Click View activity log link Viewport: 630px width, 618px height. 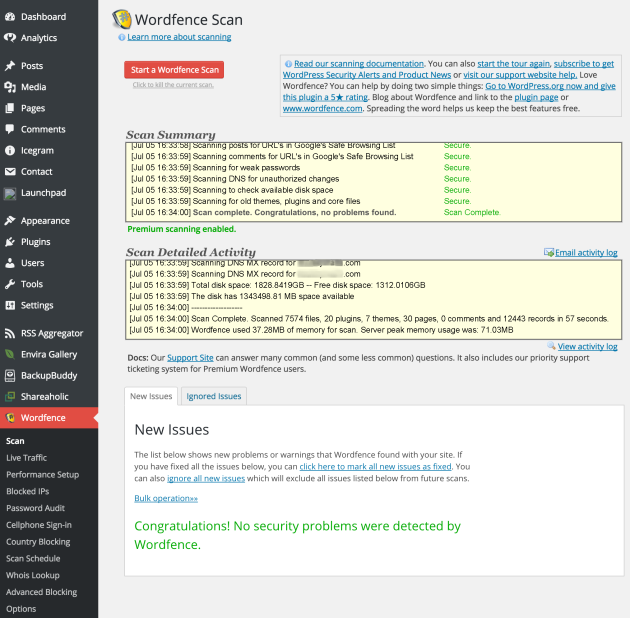pos(587,346)
